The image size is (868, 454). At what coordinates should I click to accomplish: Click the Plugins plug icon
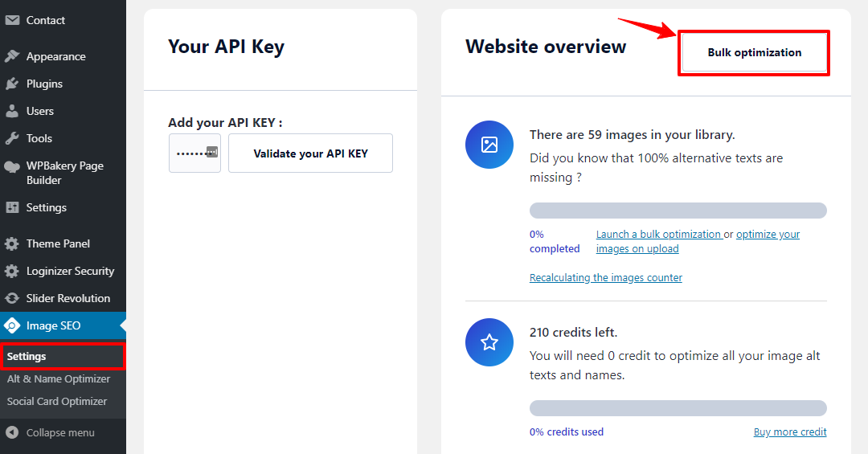(11, 84)
